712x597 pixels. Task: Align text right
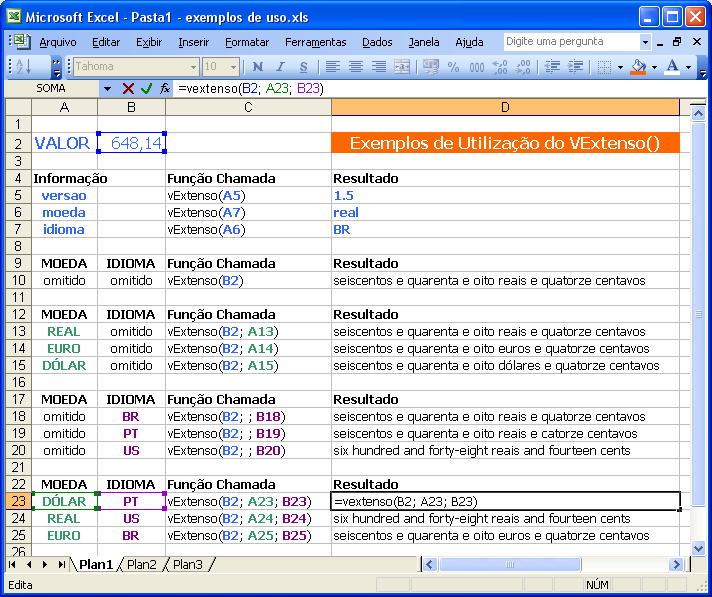coord(379,67)
